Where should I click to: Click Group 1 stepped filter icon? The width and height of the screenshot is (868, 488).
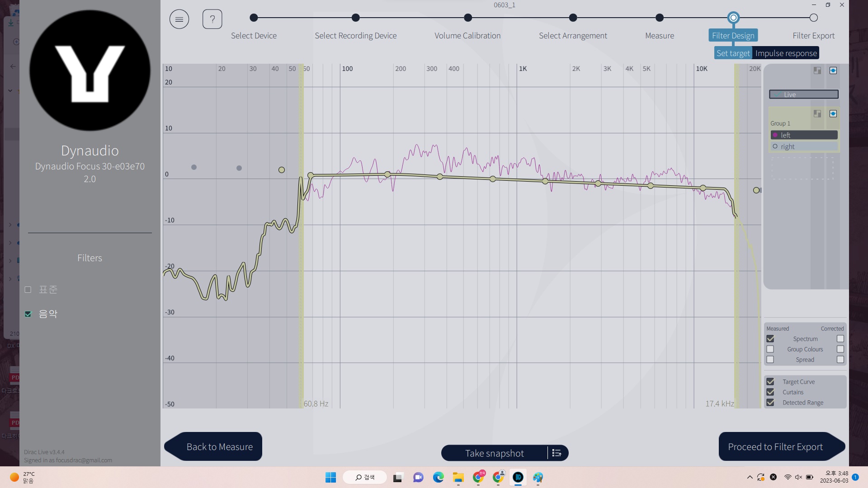pyautogui.click(x=817, y=114)
